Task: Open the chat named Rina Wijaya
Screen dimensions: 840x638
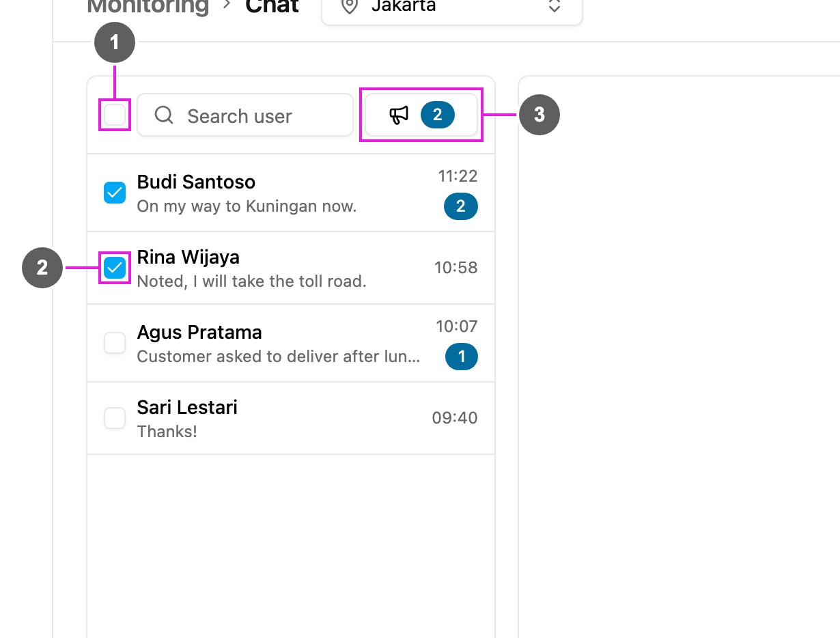Action: [x=188, y=257]
